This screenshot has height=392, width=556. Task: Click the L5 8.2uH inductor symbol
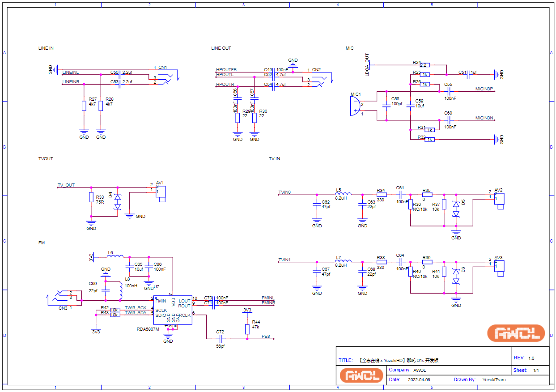point(344,194)
